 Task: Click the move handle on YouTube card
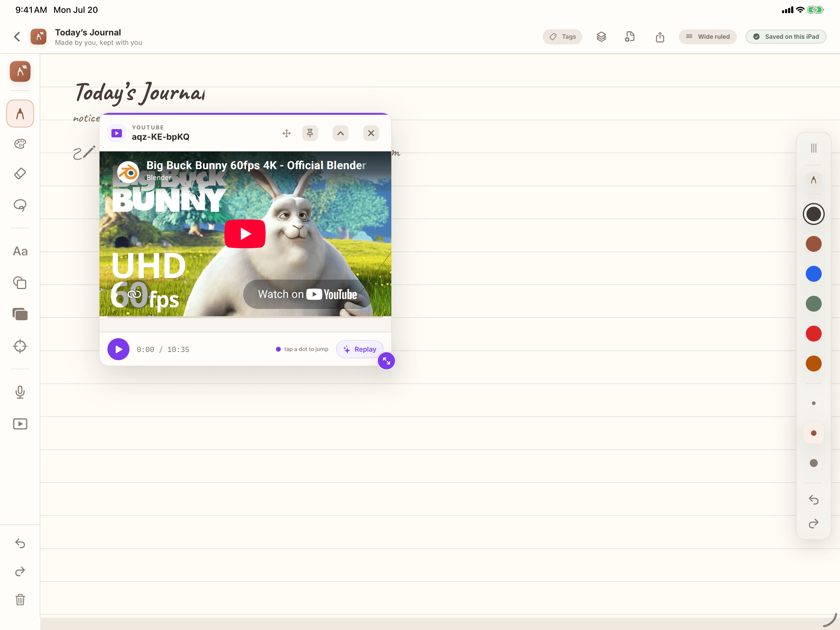pos(287,133)
